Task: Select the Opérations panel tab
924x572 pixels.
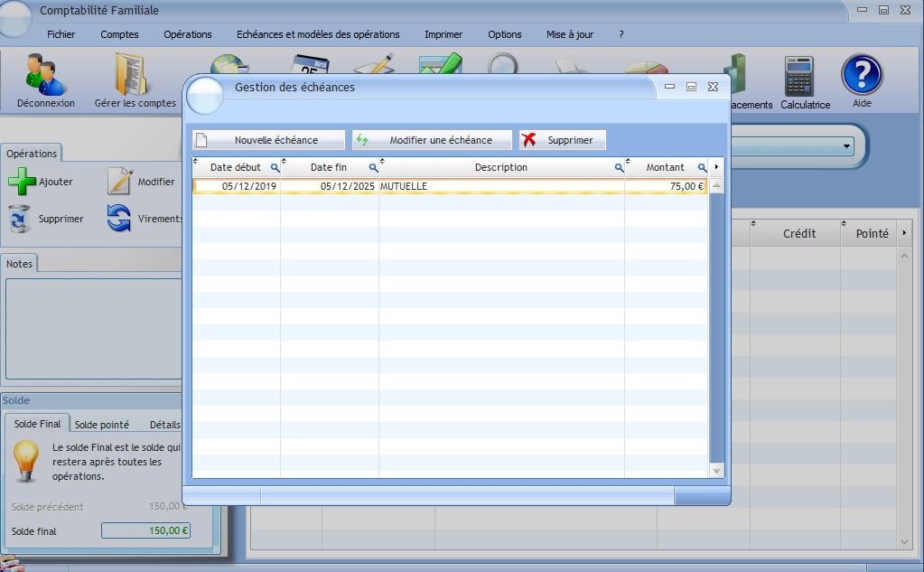Action: click(x=32, y=153)
